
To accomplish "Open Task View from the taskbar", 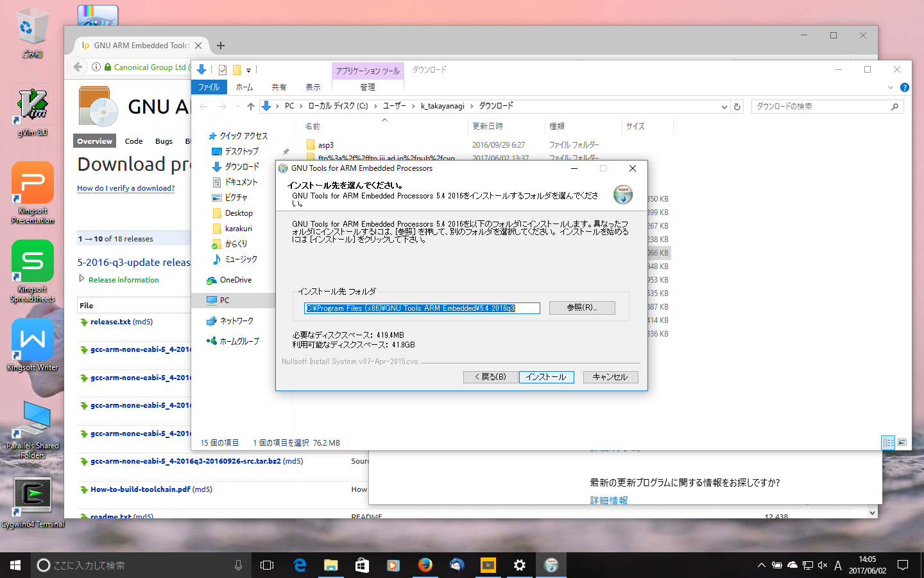I will [267, 565].
